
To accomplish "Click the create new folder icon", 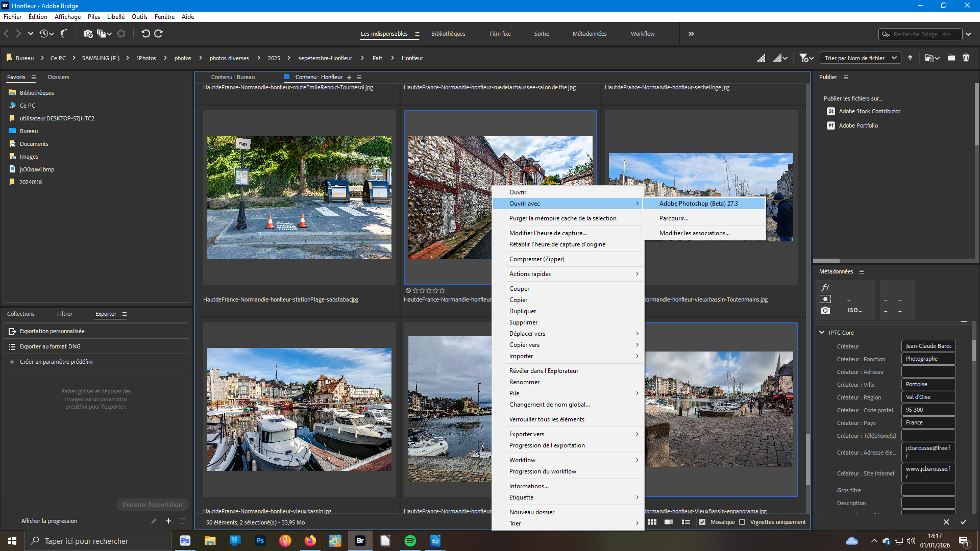I will (x=951, y=58).
